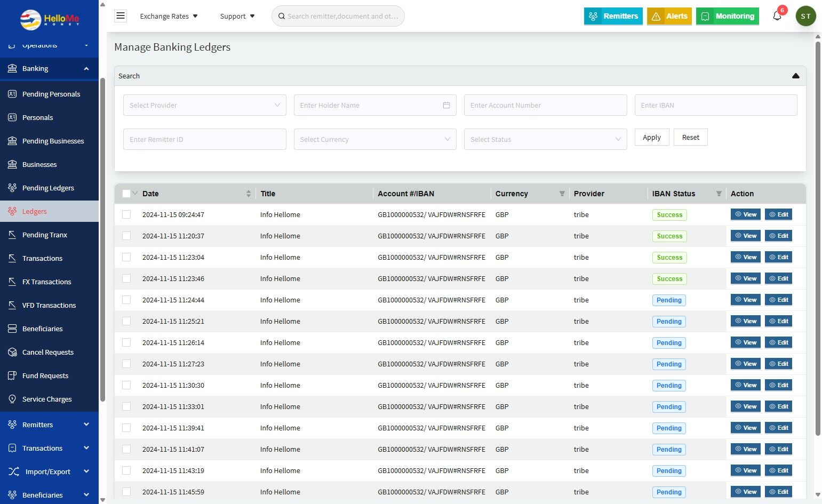The height and width of the screenshot is (504, 822).
Task: Click the Reset button
Action: tap(690, 137)
